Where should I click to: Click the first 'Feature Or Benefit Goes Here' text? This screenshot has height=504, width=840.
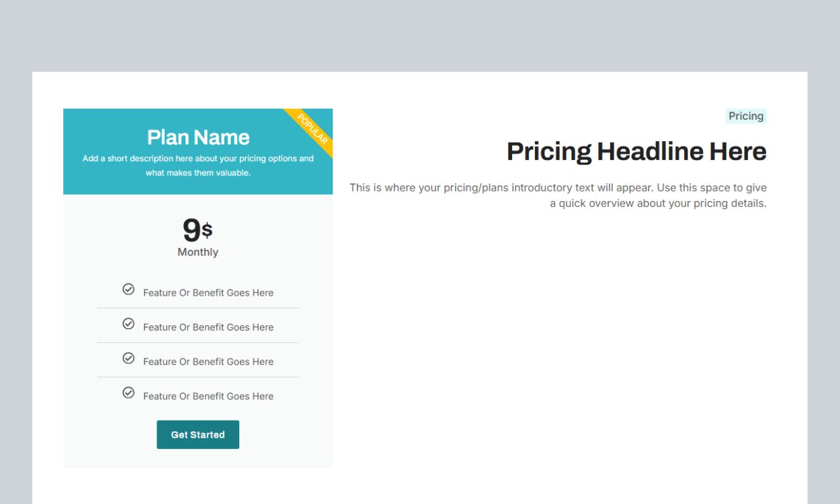tap(208, 293)
